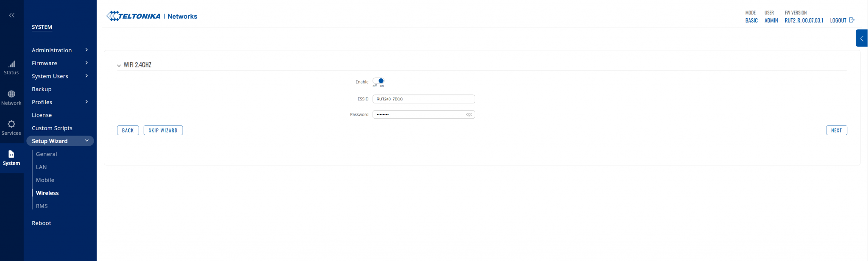Open the Network globe icon
Screen dimensions: 868x261
11,94
